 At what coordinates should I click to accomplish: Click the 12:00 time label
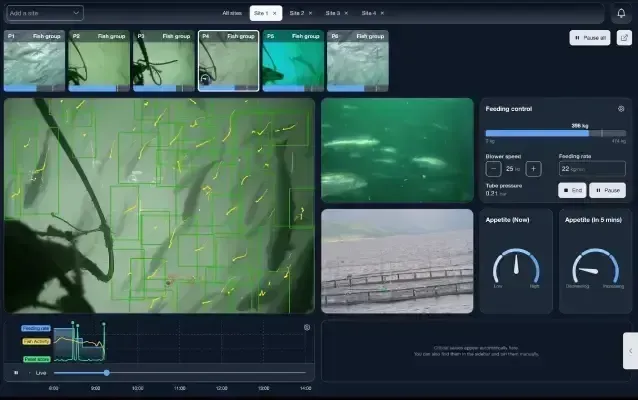[x=222, y=388]
